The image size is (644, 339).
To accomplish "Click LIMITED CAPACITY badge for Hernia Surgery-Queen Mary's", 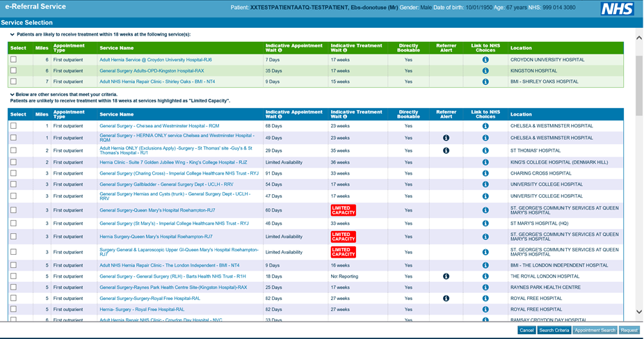I will pyautogui.click(x=344, y=237).
